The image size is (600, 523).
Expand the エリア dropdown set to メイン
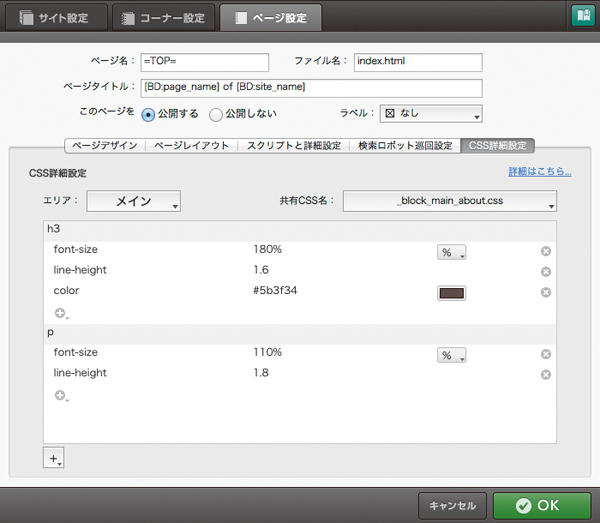pos(134,202)
